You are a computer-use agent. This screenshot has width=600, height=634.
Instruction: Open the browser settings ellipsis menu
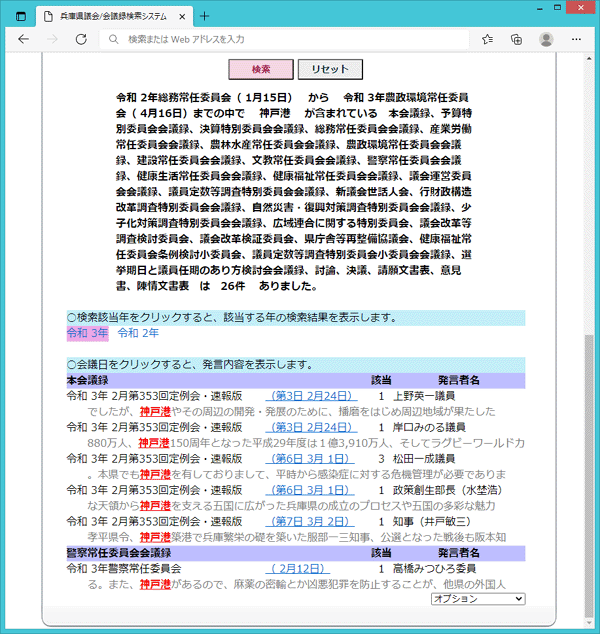(577, 39)
